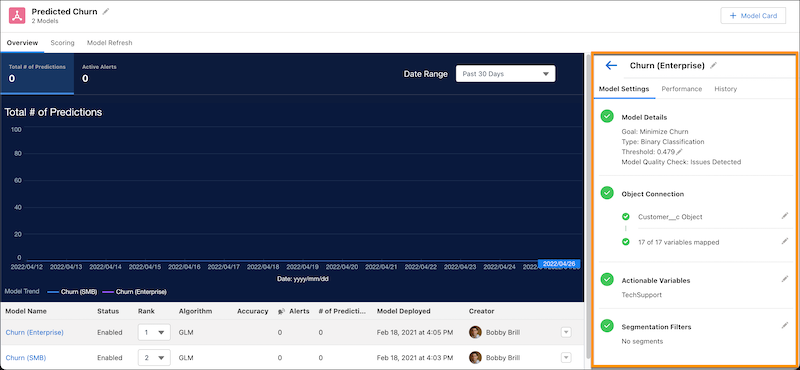Open the Past 30 Days date range dropdown
This screenshot has width=800, height=370.
click(505, 74)
